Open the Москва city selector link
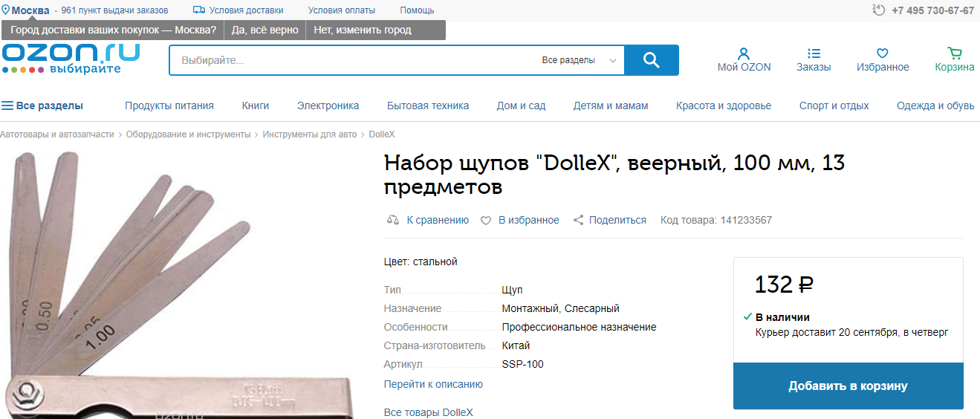Screen dimensions: 980x419 tap(30, 10)
